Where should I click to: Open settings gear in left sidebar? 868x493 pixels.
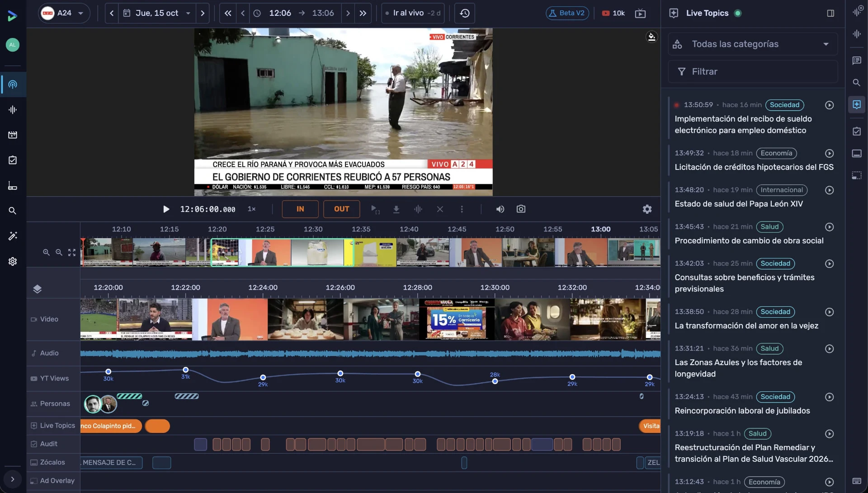(13, 261)
